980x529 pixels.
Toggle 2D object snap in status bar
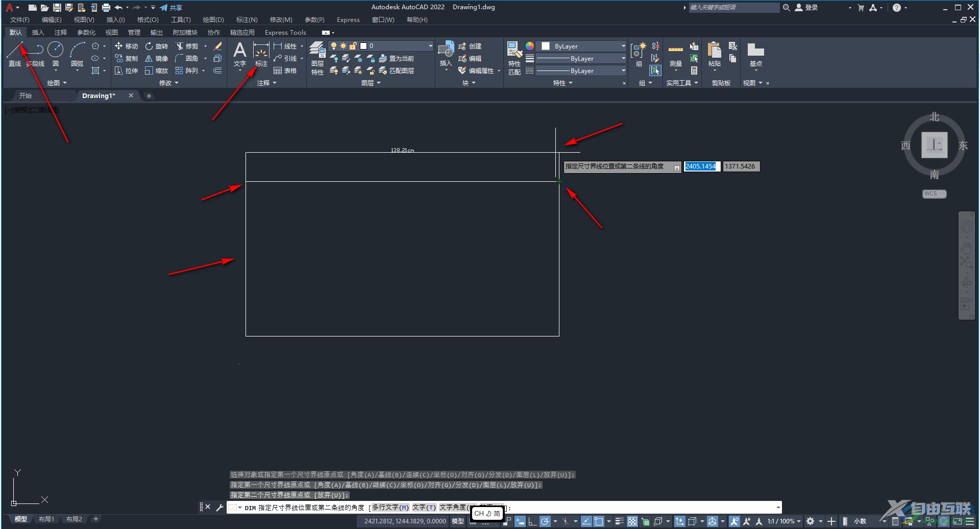[599, 521]
